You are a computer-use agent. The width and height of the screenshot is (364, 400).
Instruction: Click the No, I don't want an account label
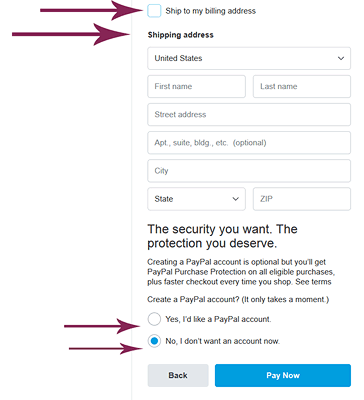pos(223,341)
